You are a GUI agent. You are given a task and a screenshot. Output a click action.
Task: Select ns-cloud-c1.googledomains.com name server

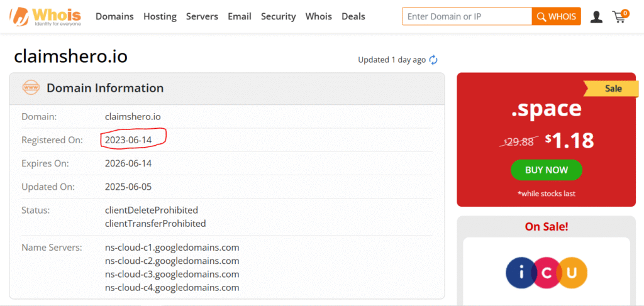[172, 248]
